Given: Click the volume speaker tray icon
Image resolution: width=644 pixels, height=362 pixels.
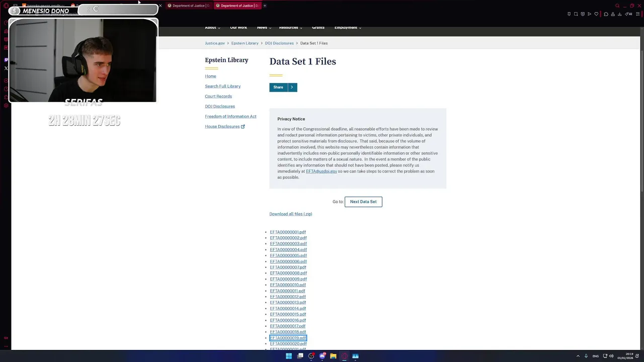Looking at the screenshot, I should tap(611, 356).
